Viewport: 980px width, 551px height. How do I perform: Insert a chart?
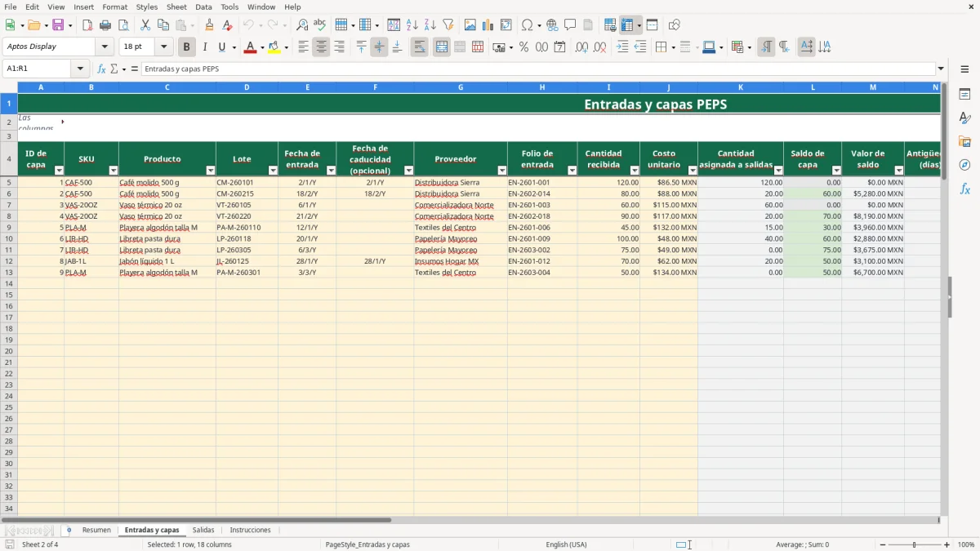(x=488, y=25)
